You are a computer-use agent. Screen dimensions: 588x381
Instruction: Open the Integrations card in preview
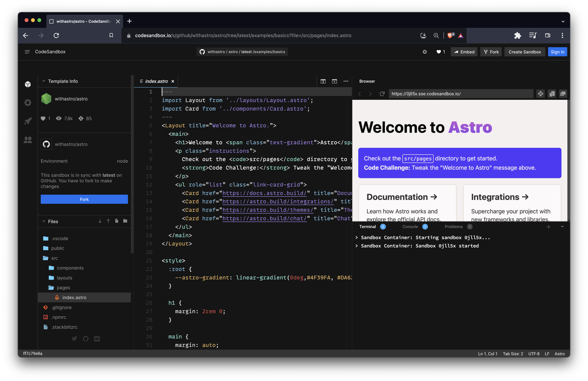tap(512, 203)
